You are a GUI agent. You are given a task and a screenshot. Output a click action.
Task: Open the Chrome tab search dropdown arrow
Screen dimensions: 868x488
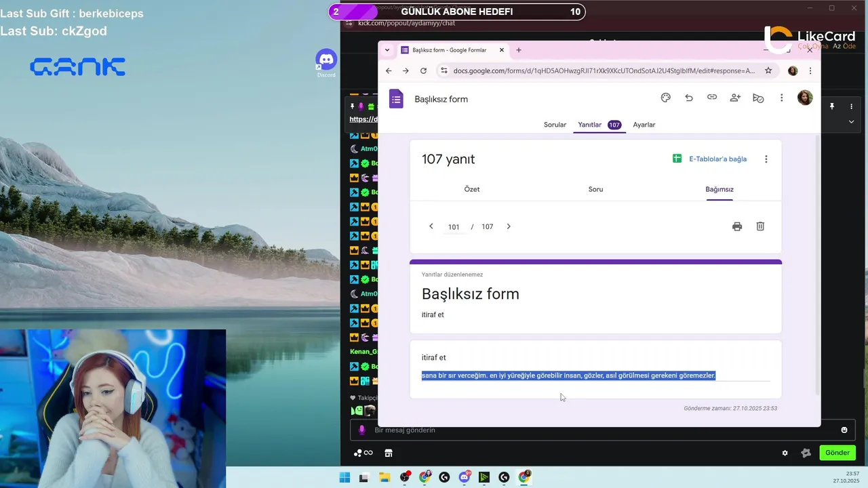pos(387,50)
